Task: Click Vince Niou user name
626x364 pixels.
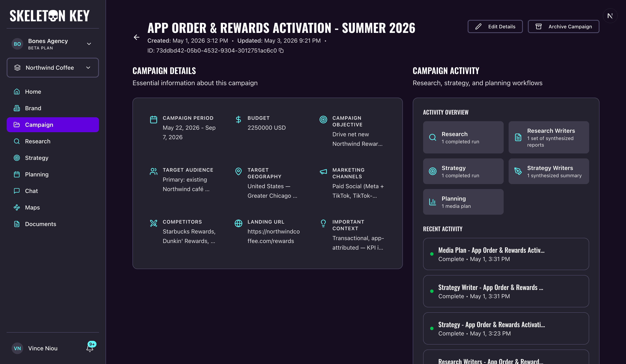Action: point(43,348)
